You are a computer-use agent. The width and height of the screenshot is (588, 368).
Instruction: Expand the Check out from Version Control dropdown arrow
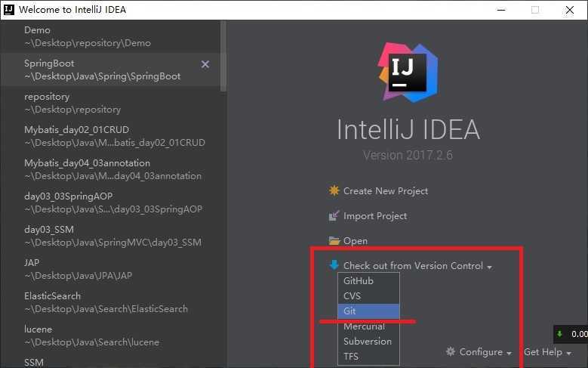(x=489, y=267)
